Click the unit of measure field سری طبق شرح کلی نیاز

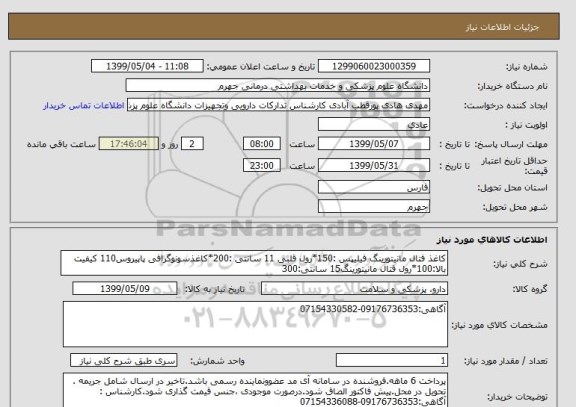tap(123, 361)
